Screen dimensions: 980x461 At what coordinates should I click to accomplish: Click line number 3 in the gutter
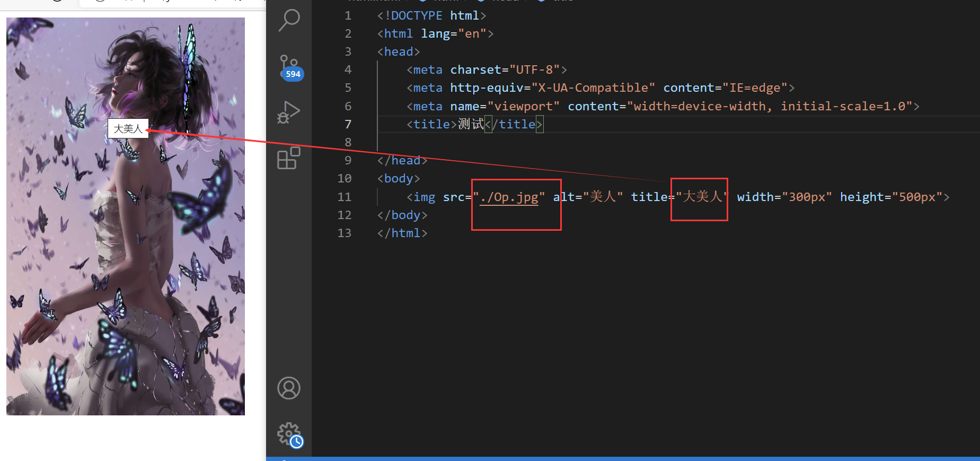(x=348, y=52)
